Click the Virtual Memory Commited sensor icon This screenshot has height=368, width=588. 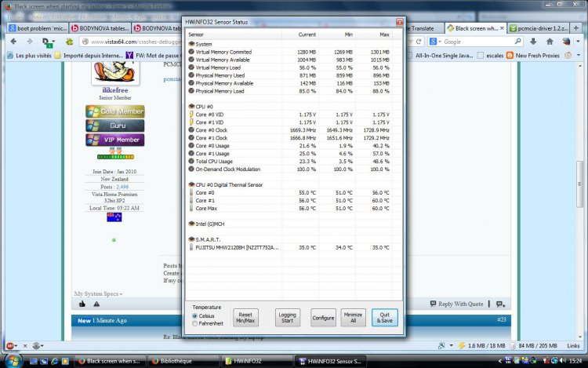[x=191, y=52]
